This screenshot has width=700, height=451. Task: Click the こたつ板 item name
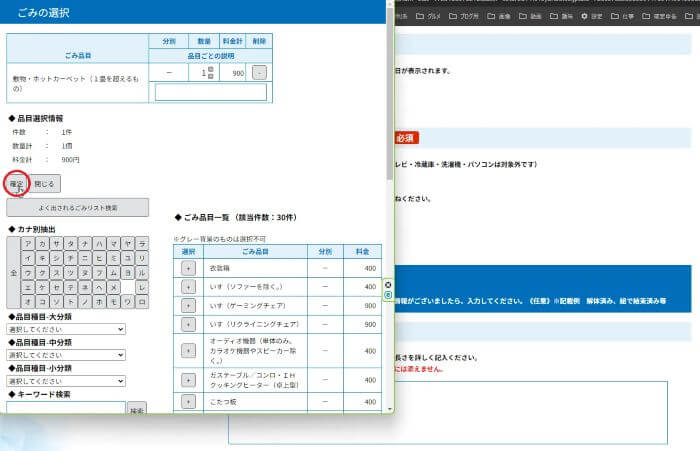tap(223, 402)
